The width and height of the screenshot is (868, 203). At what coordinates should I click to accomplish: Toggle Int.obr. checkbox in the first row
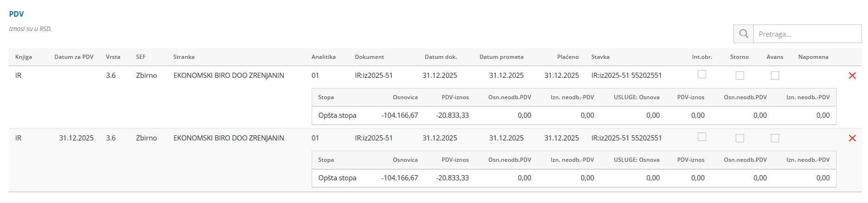click(702, 74)
